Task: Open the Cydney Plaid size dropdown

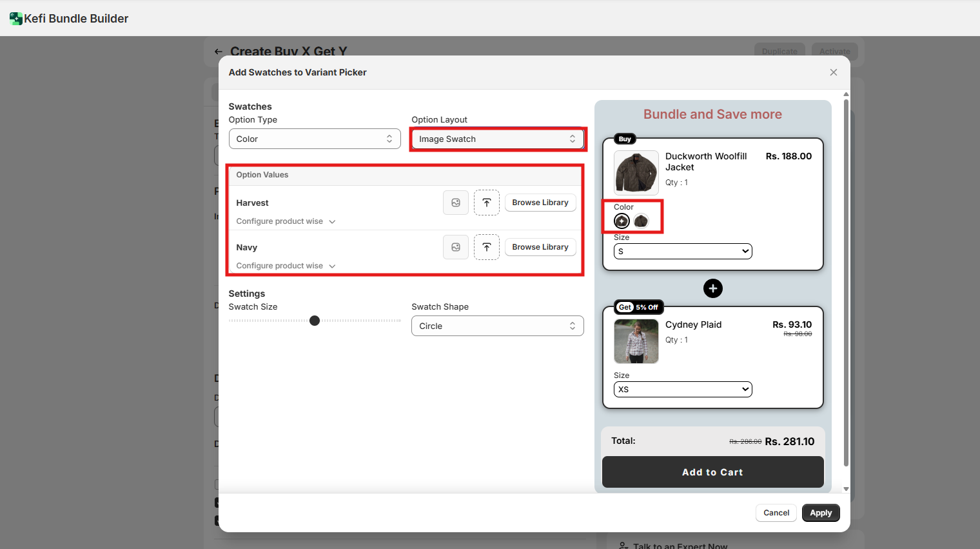Action: pyautogui.click(x=683, y=389)
